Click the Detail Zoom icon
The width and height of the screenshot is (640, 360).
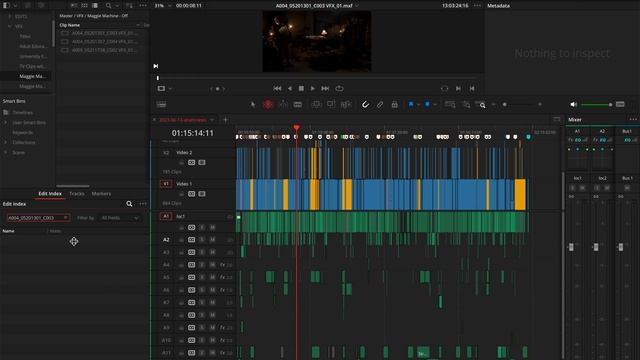click(466, 104)
